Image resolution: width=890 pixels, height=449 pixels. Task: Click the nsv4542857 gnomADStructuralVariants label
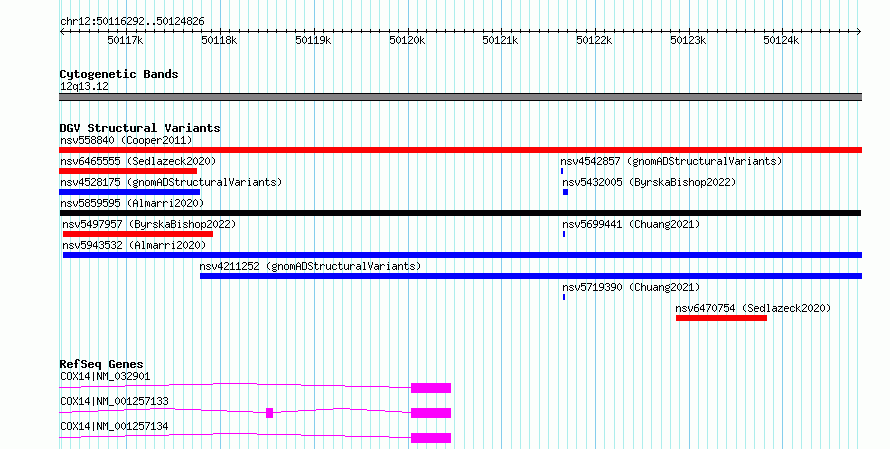pos(671,161)
